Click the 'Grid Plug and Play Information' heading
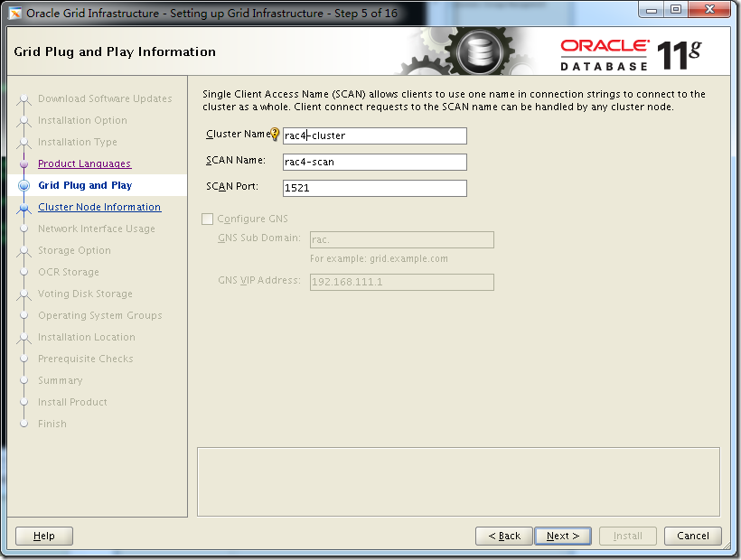741x560 pixels. [115, 51]
